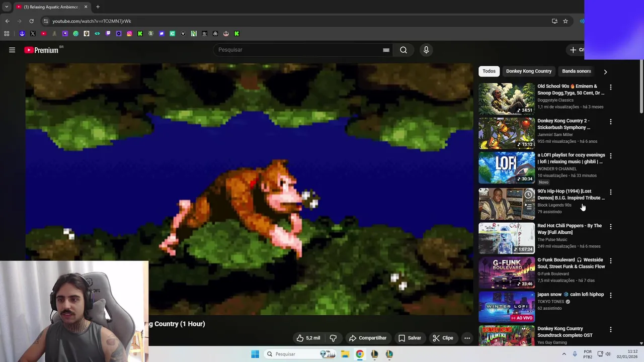The image size is (644, 362).
Task: Click title 'japan snow calm lofi hiphop'
Action: coord(571,294)
